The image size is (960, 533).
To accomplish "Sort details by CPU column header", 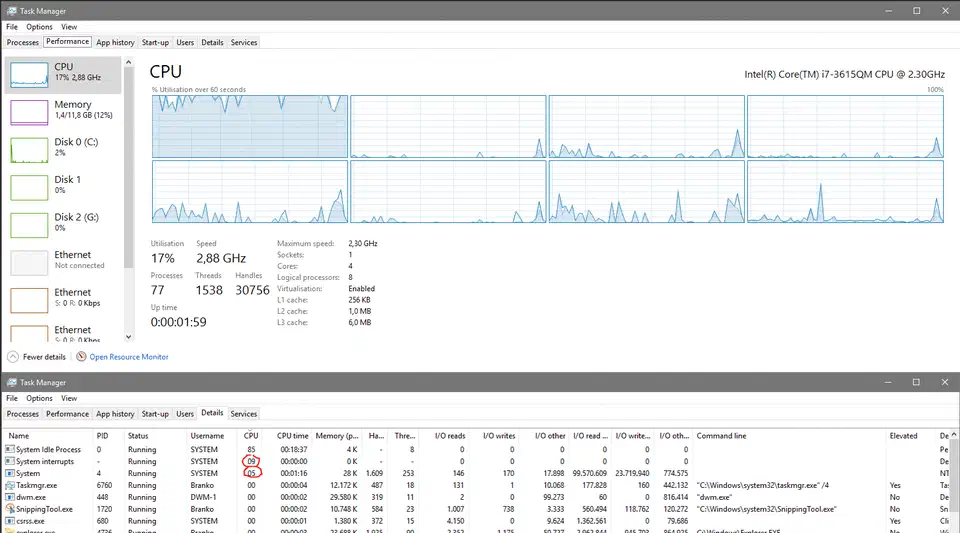I will pyautogui.click(x=251, y=436).
